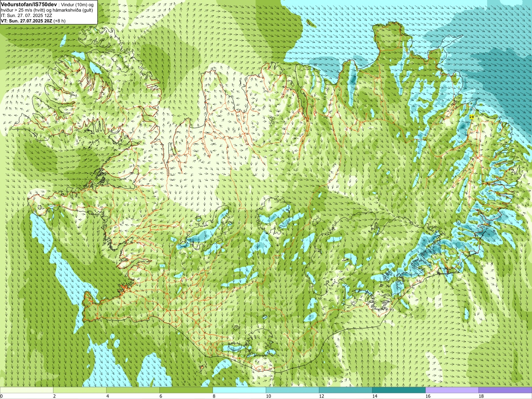Viewport: 532px width, 399px height.
Task: Click the legend scale label '8'
Action: (214, 396)
